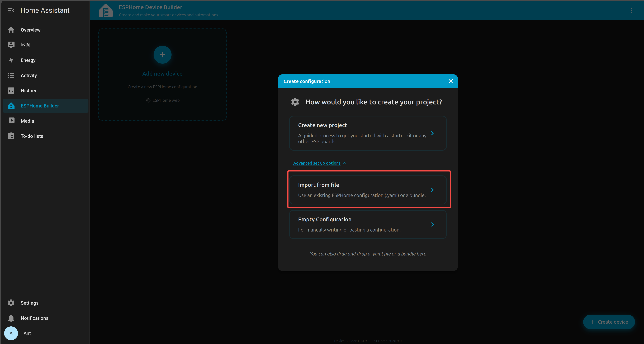
Task: Click the Energy lightning bolt icon
Action: (x=11, y=60)
